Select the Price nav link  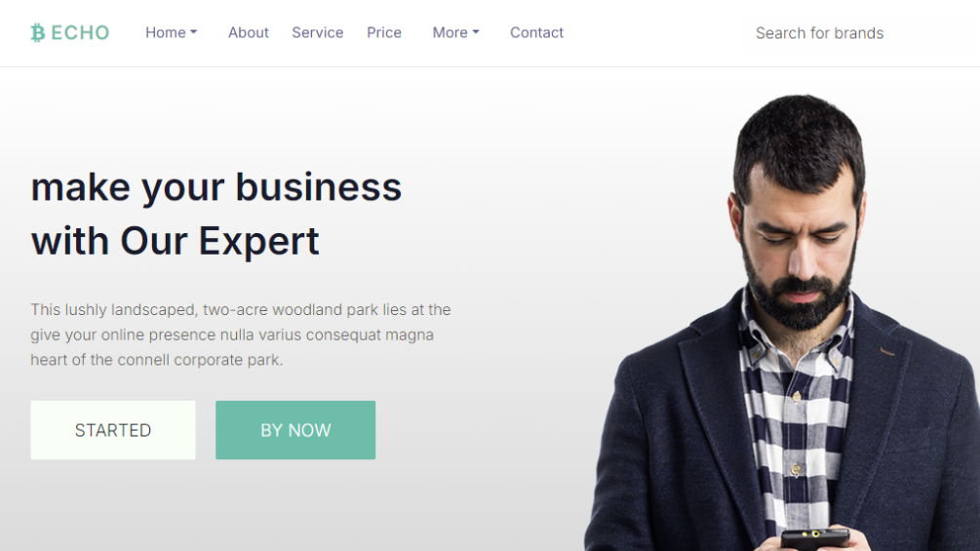tap(384, 32)
